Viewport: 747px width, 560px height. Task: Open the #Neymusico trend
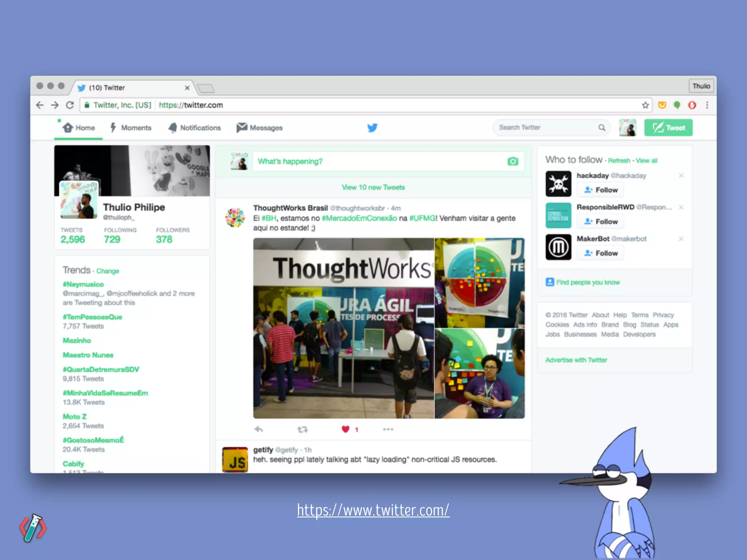[x=83, y=284]
